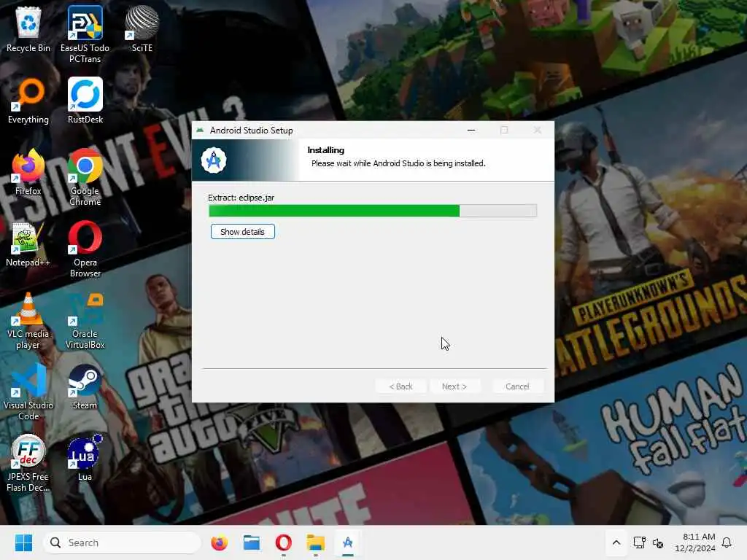Viewport: 747px width, 560px height.
Task: Open the muted volume tray icon
Action: coord(658,542)
